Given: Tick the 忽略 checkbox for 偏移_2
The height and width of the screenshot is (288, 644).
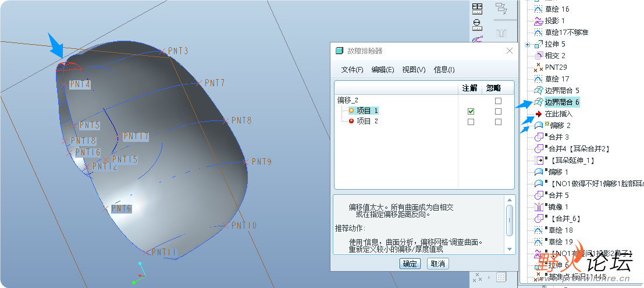Looking at the screenshot, I should tap(498, 101).
